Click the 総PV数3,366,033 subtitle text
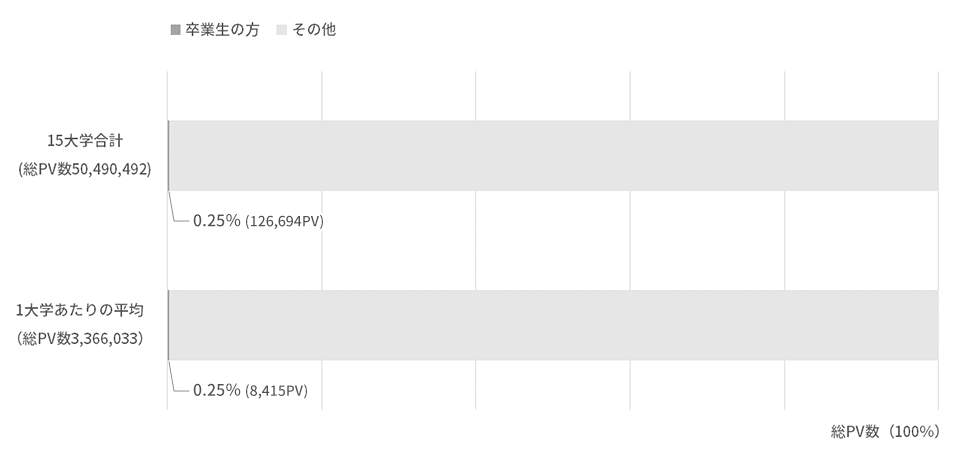The image size is (960, 457). (81, 338)
